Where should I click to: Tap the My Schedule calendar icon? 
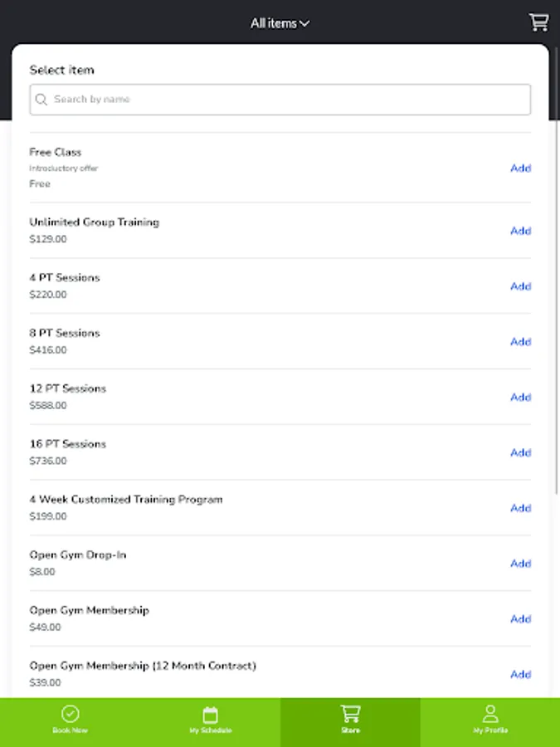(211, 714)
